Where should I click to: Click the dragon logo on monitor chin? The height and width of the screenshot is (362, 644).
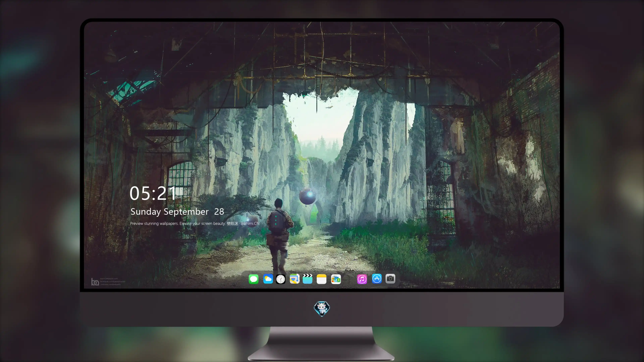[x=322, y=309]
